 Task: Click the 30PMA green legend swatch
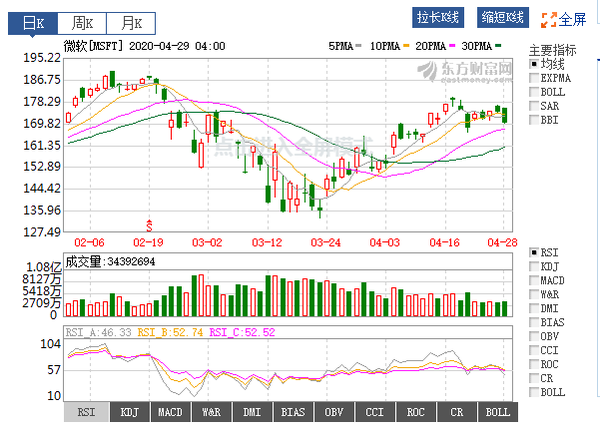tap(498, 46)
